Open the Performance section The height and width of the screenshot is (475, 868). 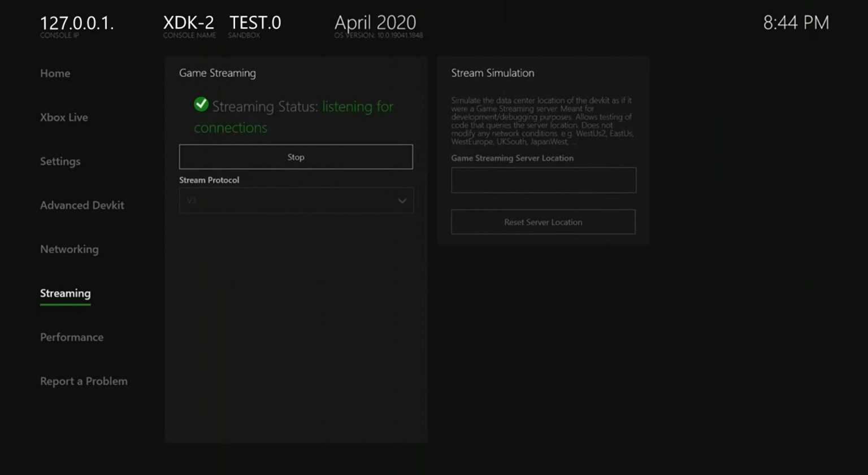tap(72, 337)
